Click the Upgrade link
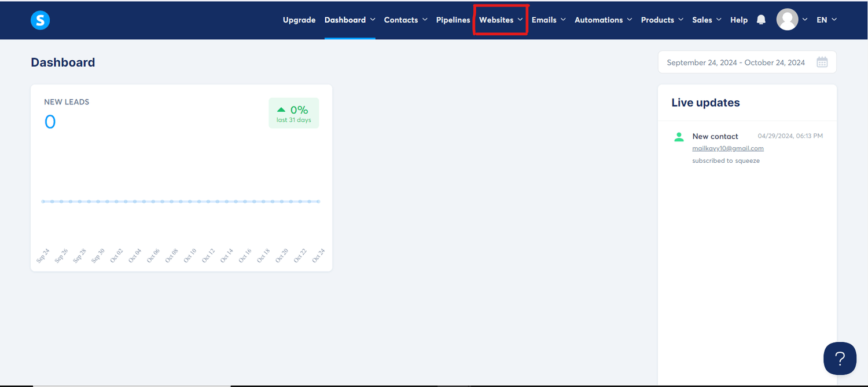Image resolution: width=868 pixels, height=387 pixels. click(299, 20)
